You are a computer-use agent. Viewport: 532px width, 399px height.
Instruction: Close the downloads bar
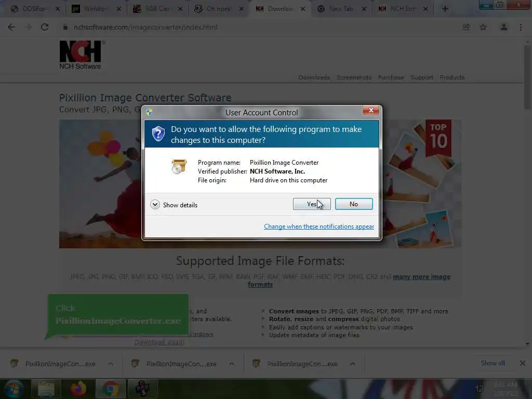[523, 363]
